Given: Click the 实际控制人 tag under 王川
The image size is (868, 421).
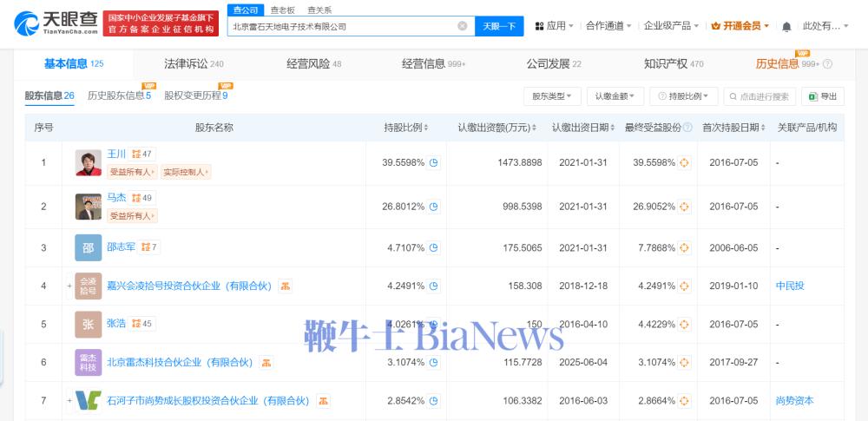Looking at the screenshot, I should tap(186, 172).
